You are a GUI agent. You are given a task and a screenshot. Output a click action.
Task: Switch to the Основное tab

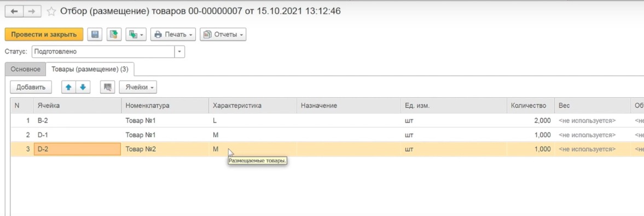26,69
